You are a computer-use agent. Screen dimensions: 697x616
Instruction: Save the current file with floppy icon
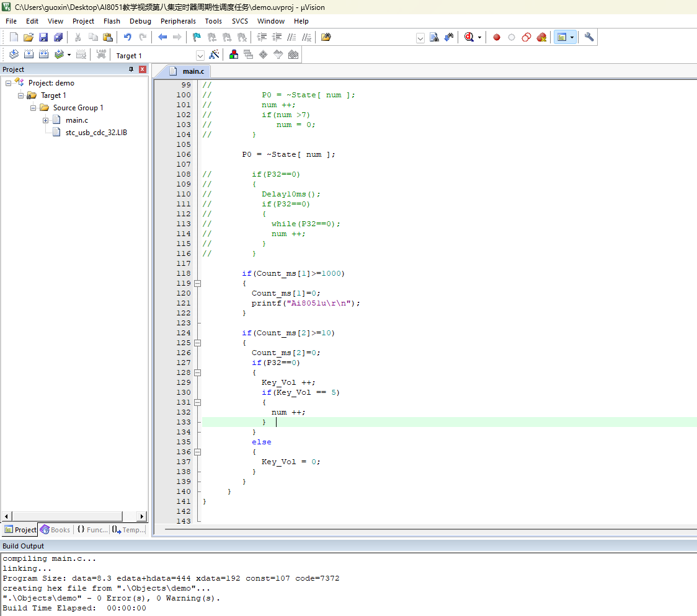(43, 37)
